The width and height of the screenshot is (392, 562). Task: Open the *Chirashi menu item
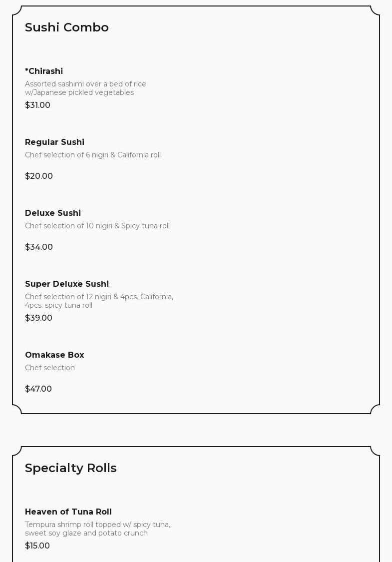pos(44,71)
